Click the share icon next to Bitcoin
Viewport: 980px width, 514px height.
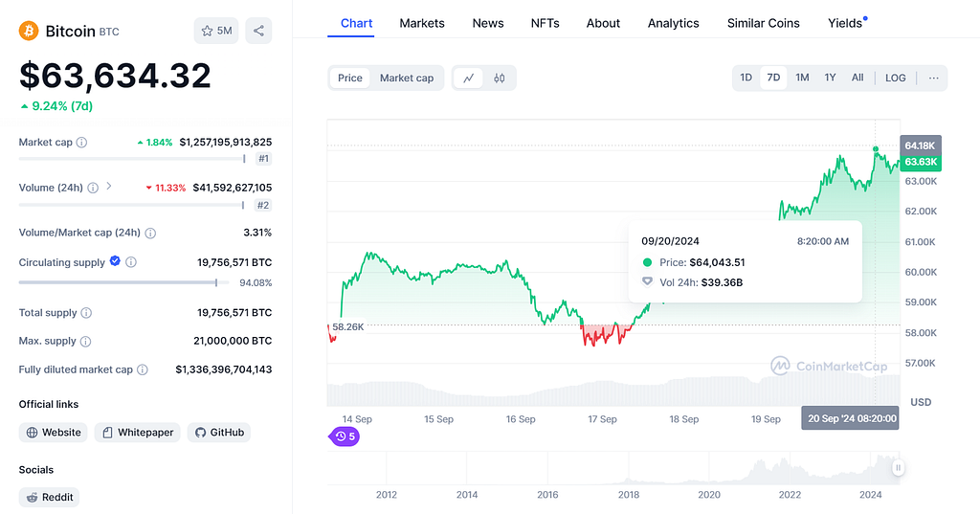tap(258, 31)
